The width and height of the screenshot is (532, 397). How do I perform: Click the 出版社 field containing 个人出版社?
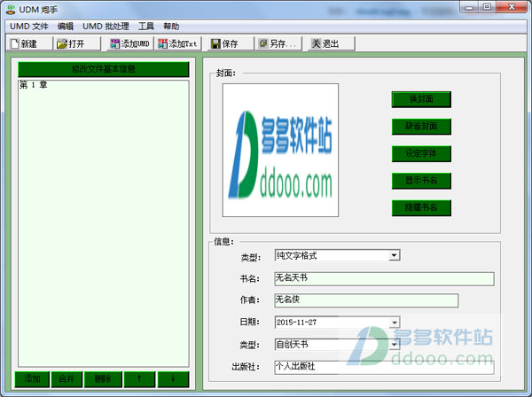coord(384,368)
